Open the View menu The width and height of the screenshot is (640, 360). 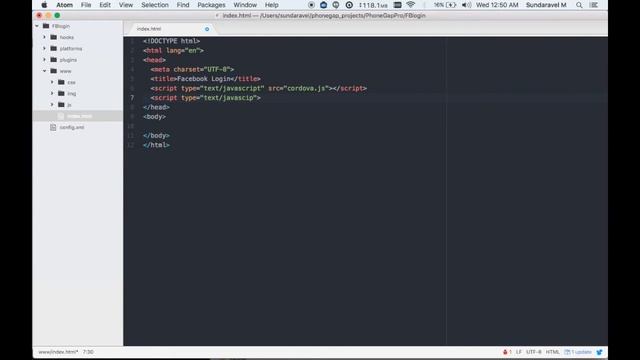[126, 5]
